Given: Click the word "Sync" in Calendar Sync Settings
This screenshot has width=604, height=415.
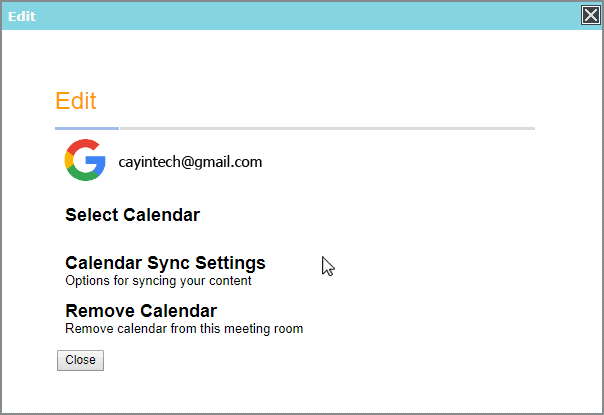Looking at the screenshot, I should click(x=169, y=263).
